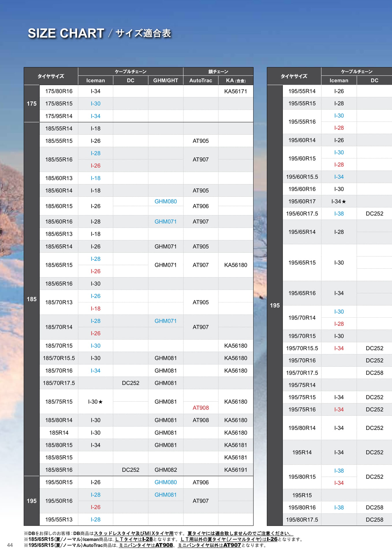Click tire size "195/65R16"
This screenshot has width=392, height=554.
[x=302, y=293]
